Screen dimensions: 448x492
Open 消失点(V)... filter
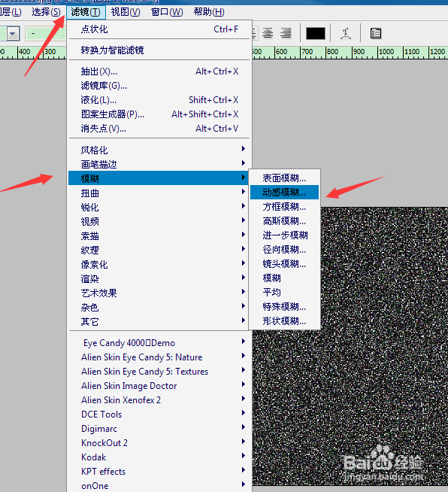[x=159, y=129]
